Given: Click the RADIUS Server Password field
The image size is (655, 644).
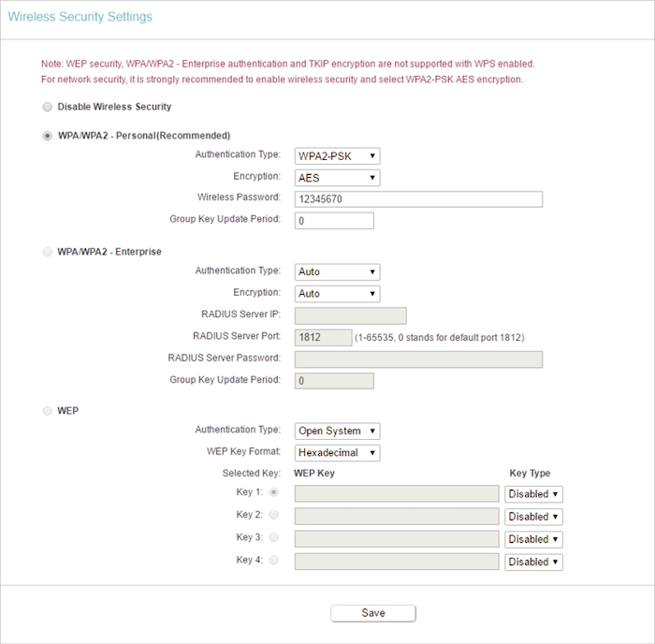Looking at the screenshot, I should click(418, 359).
